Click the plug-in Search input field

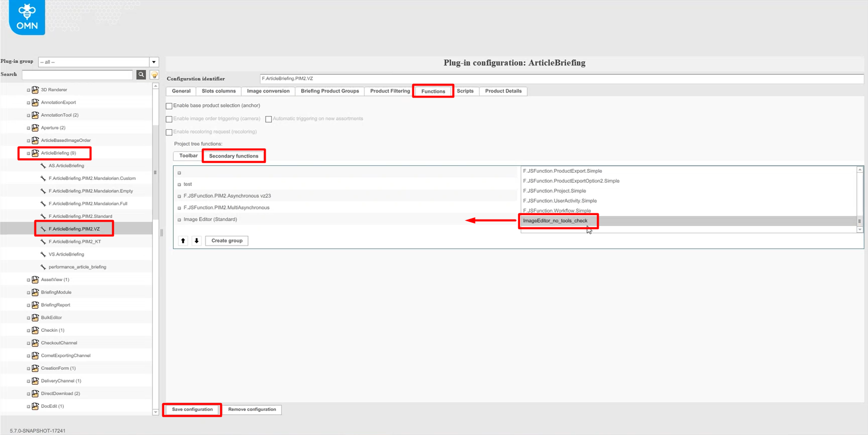pyautogui.click(x=77, y=75)
